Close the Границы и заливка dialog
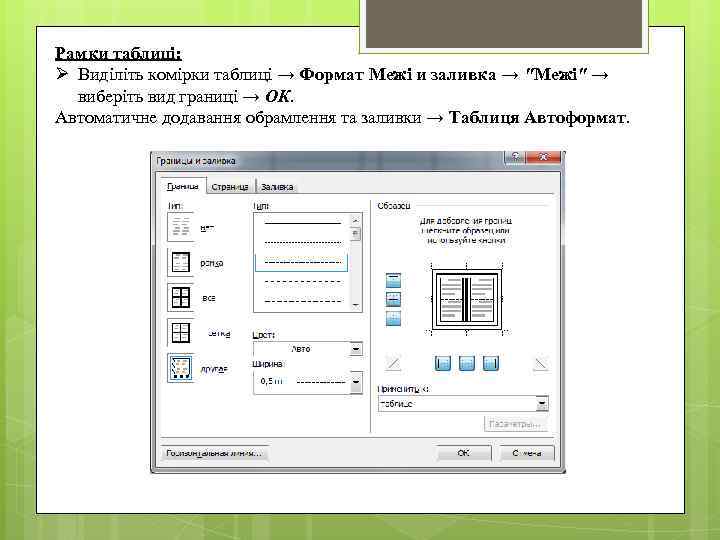This screenshot has height=540, width=720. (x=543, y=157)
